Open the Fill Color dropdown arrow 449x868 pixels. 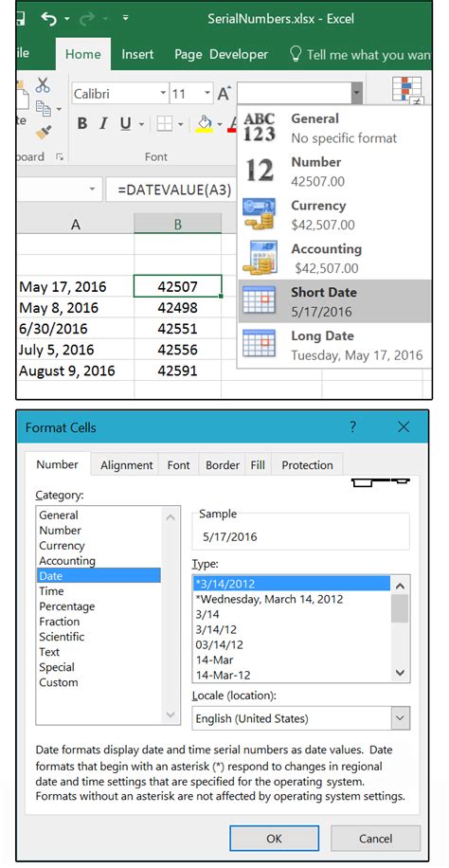click(220, 124)
